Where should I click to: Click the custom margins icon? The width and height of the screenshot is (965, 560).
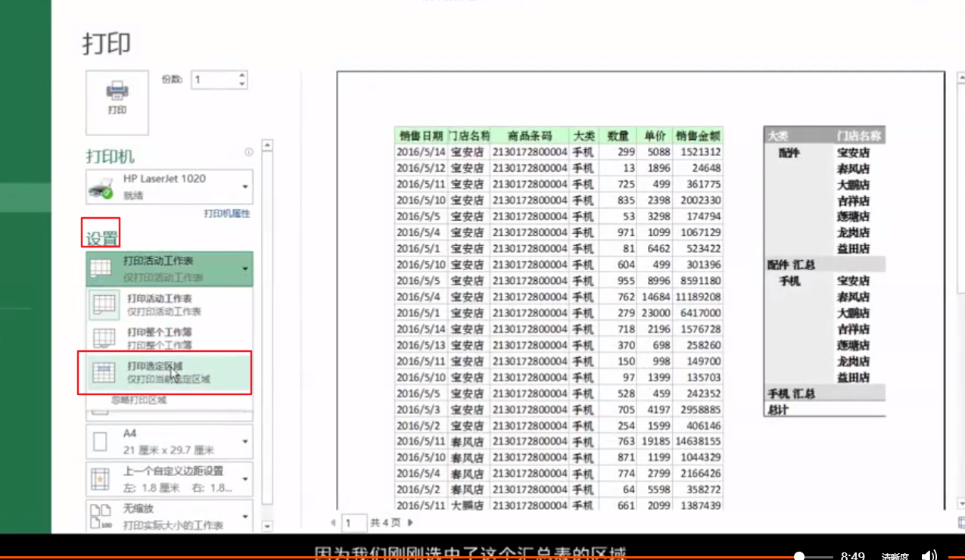101,479
